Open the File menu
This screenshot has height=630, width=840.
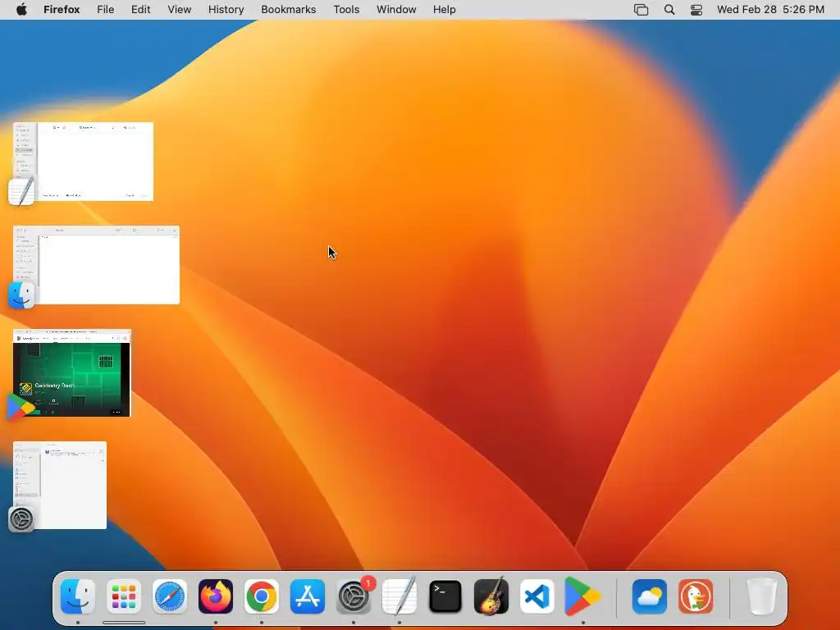tap(106, 10)
